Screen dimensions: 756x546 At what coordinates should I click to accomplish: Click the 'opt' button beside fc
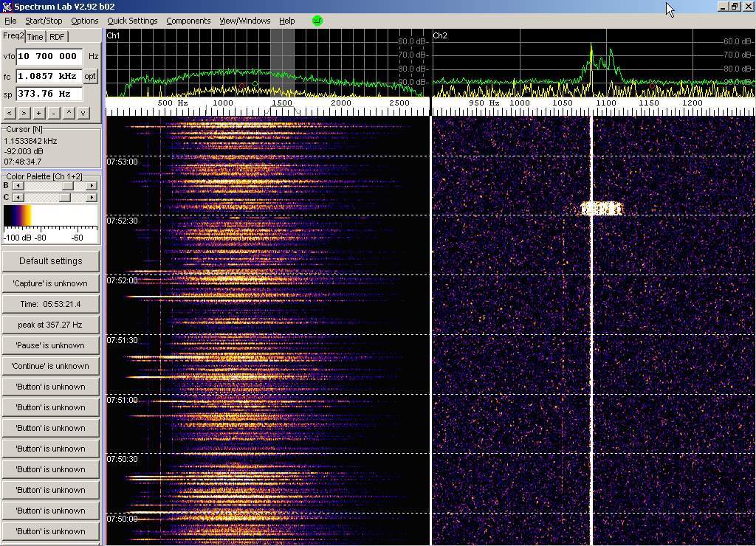click(x=90, y=76)
